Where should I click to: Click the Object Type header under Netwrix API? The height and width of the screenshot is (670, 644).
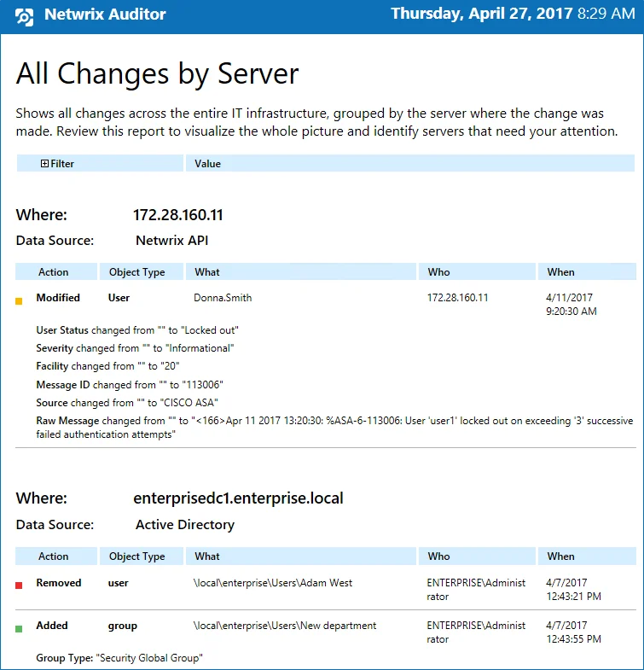(x=142, y=271)
